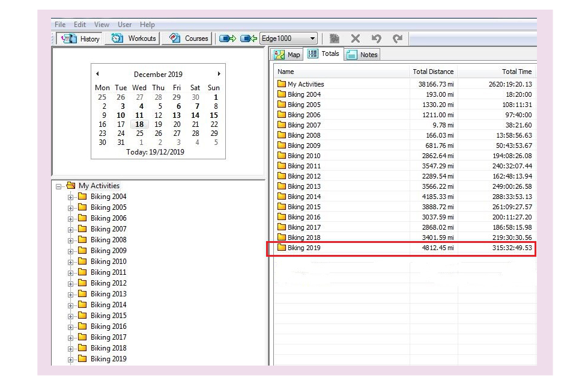The width and height of the screenshot is (588, 383).
Task: Click the Undo arrow icon
Action: 376,38
